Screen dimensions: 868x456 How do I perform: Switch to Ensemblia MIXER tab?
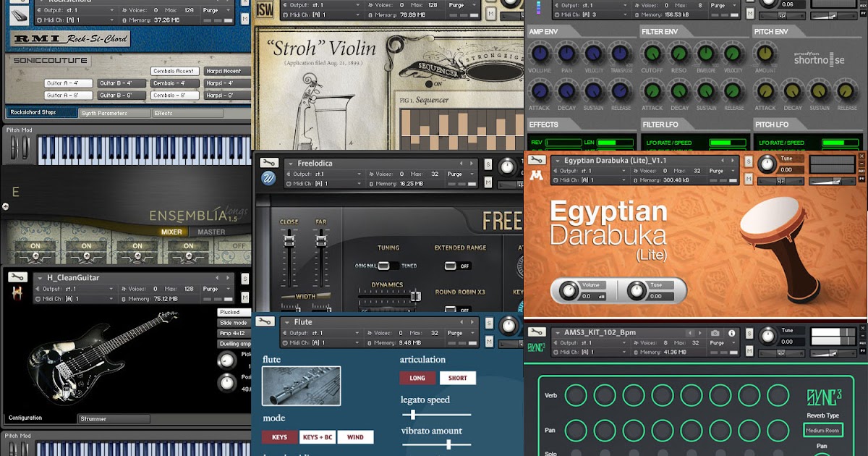tap(171, 232)
